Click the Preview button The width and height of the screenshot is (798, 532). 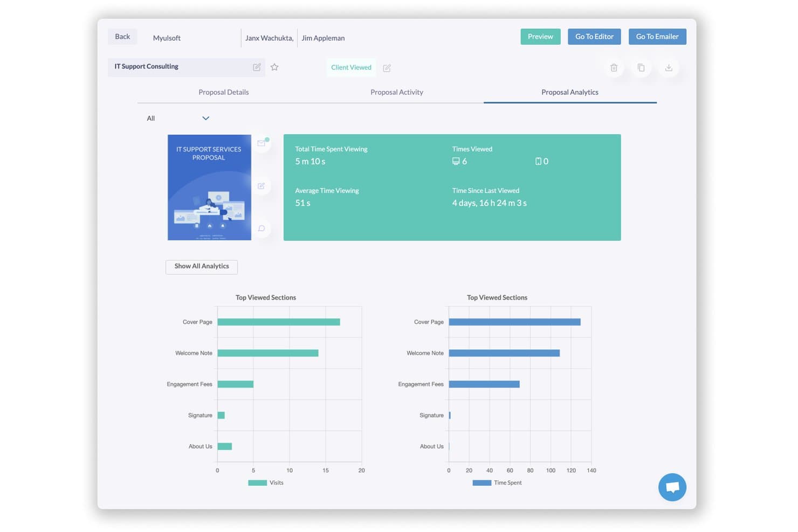tap(540, 37)
